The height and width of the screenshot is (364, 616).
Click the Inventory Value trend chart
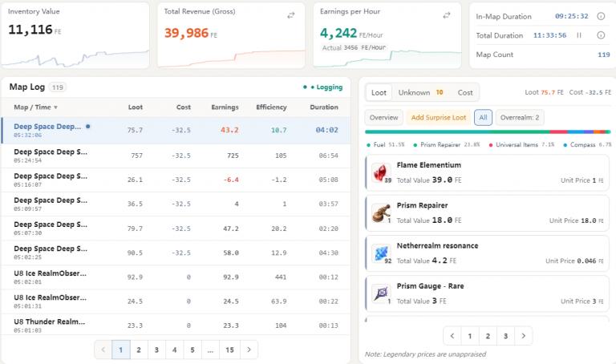point(75,59)
